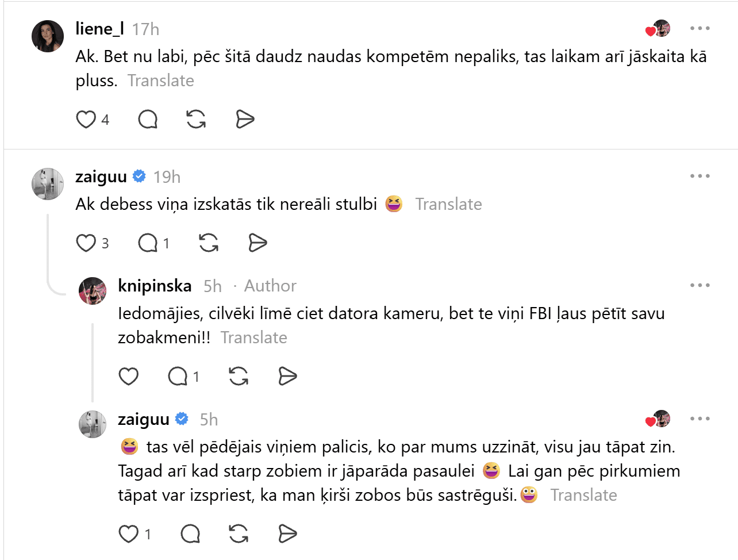View zaiguu's avatar on 5h reply
The image size is (738, 560).
coord(93,424)
